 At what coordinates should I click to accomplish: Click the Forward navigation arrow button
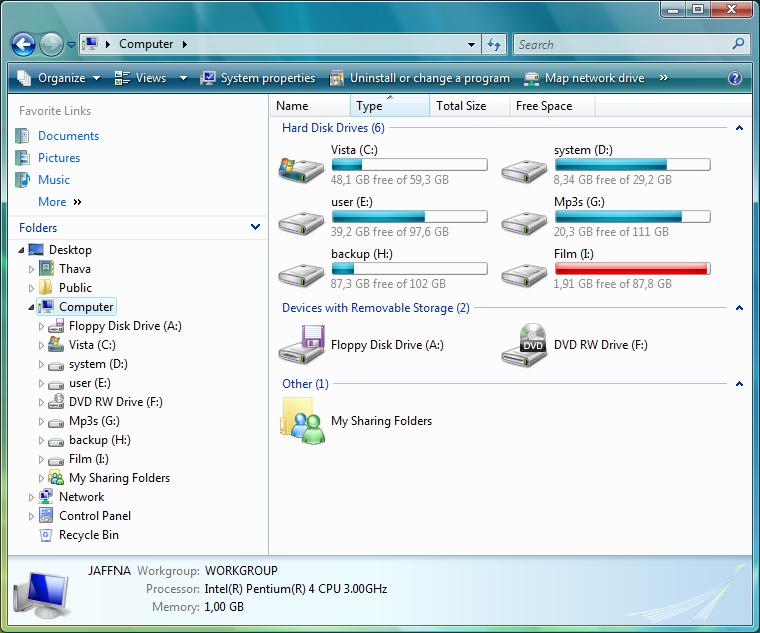(x=51, y=45)
